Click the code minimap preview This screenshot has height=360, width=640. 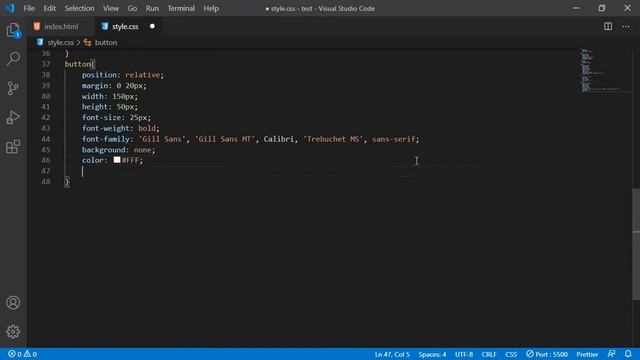[606, 70]
